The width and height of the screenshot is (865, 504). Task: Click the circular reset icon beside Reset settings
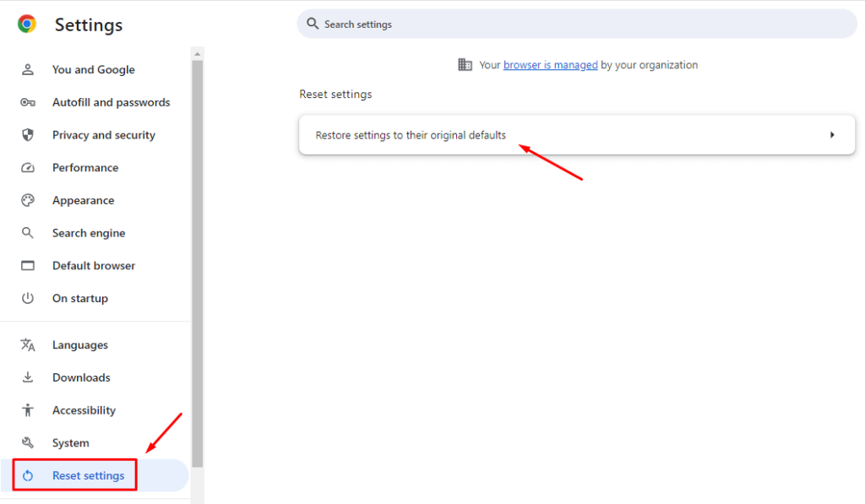[x=28, y=475]
